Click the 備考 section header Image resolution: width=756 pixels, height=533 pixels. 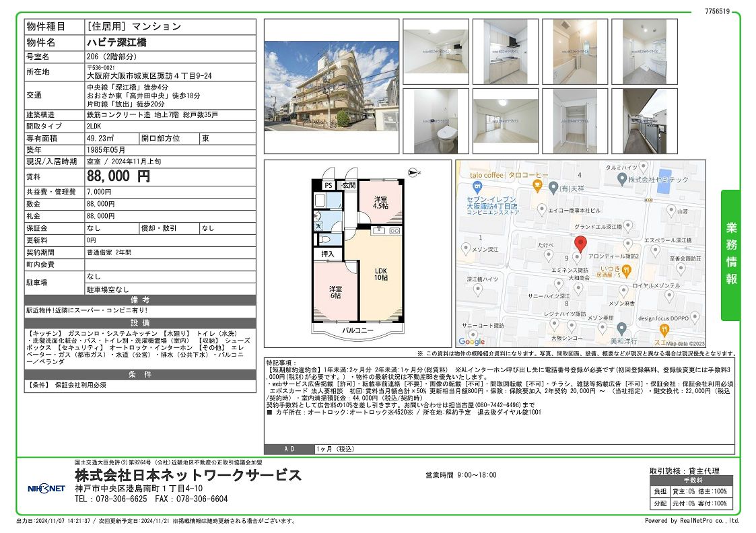140,299
